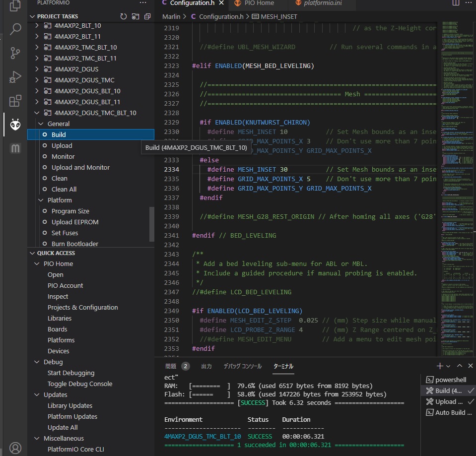Collapse the General task group
The image size is (476, 456).
pos(41,124)
